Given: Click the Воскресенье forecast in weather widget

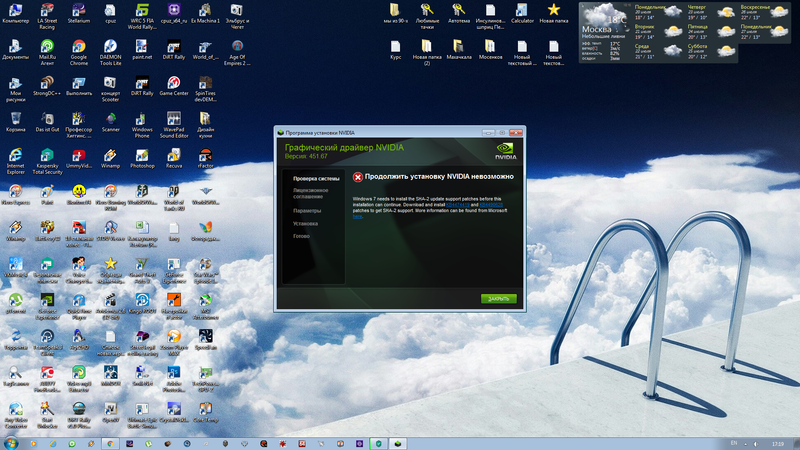Looking at the screenshot, I should click(x=764, y=12).
